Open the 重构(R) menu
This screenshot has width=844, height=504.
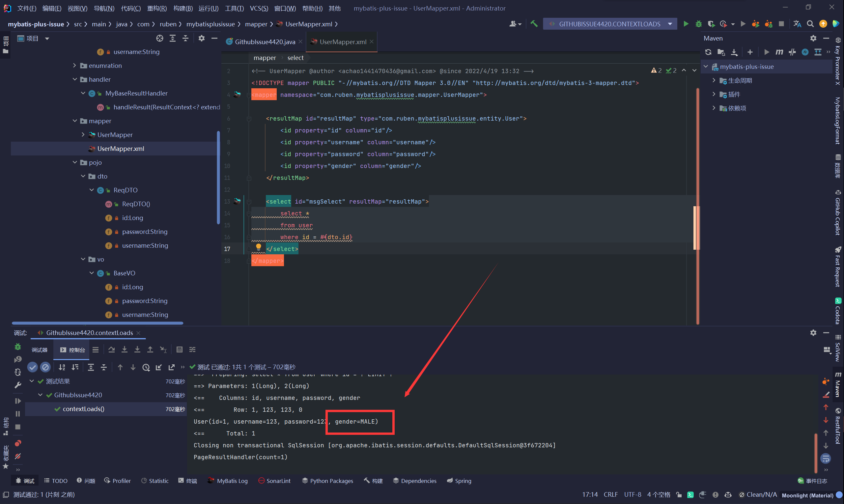pyautogui.click(x=156, y=8)
